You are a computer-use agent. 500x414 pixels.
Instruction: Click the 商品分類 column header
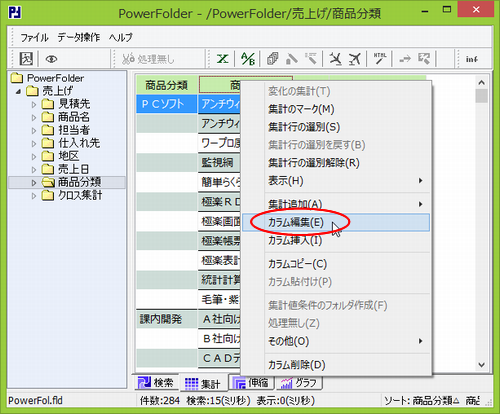[167, 85]
